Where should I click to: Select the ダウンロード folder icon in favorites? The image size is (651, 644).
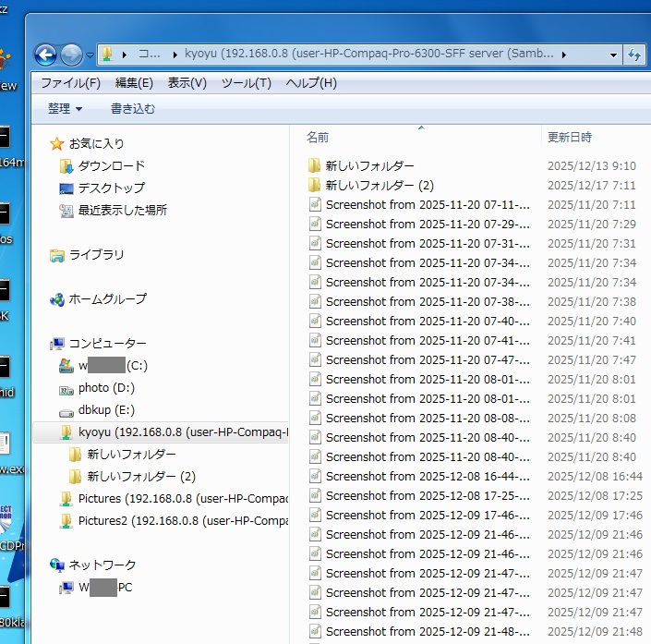coord(66,166)
